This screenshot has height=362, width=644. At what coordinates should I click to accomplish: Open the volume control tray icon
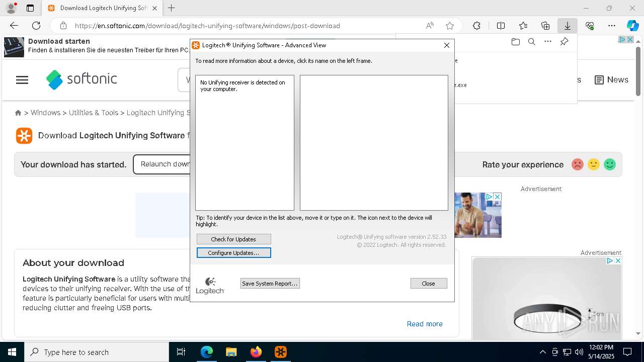coord(579,352)
